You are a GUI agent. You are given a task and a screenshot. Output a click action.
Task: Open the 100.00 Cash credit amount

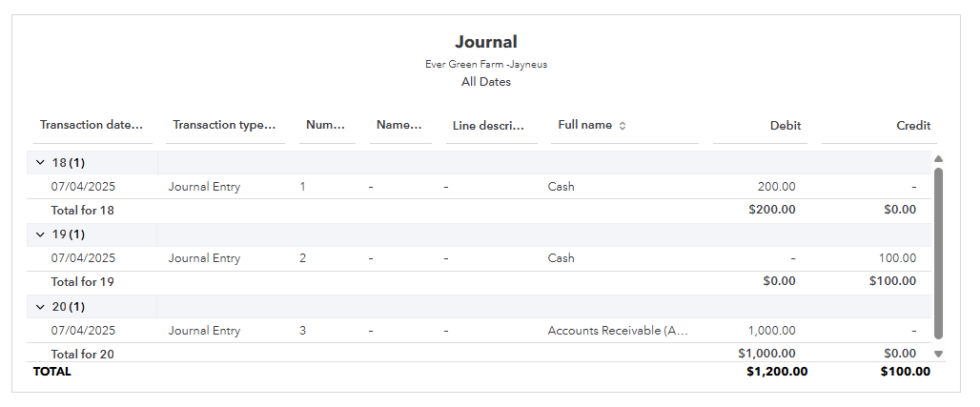(x=897, y=258)
